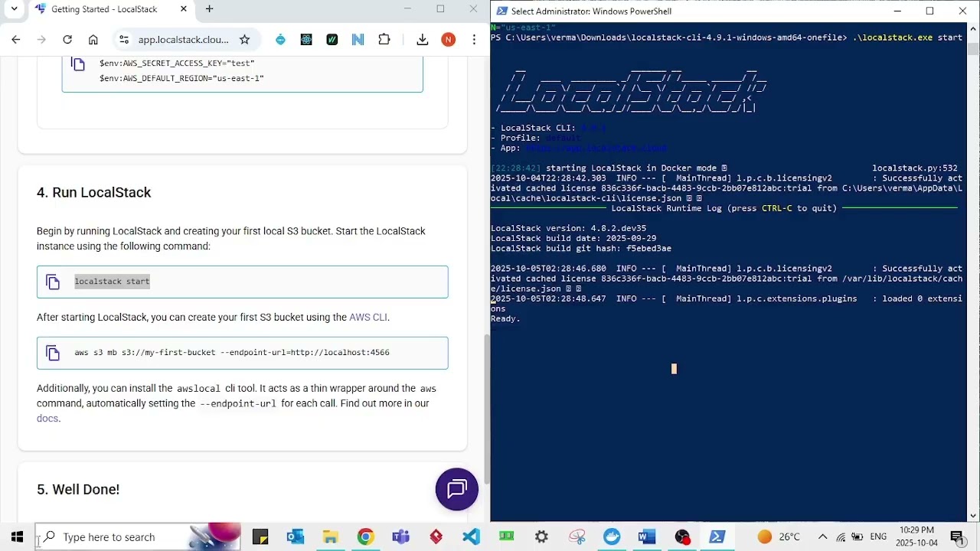Open the docs link

(x=47, y=419)
